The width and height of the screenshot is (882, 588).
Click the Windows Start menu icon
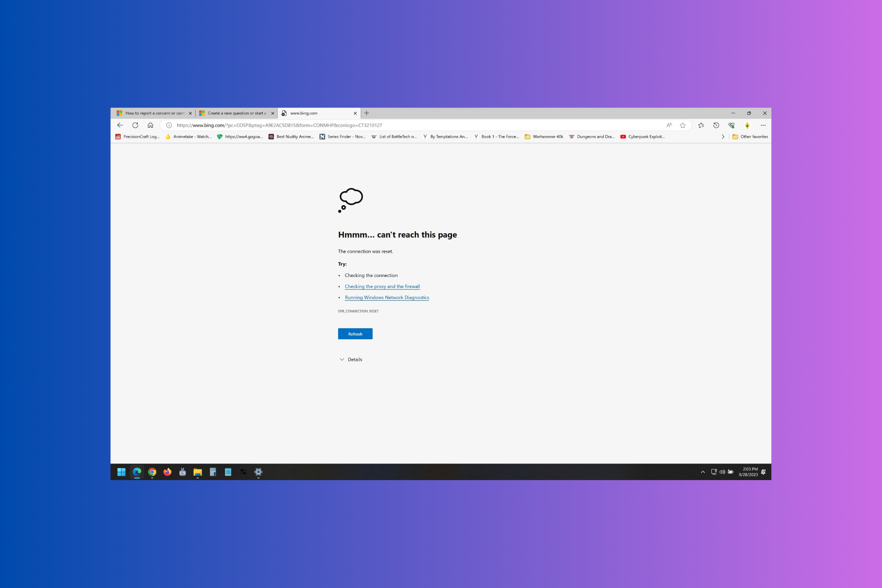pyautogui.click(x=122, y=472)
